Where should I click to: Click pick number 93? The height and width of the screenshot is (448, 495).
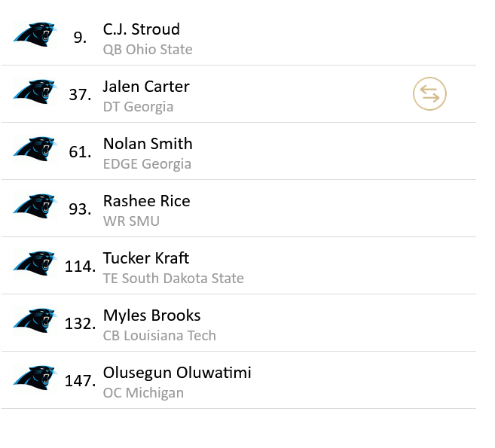click(x=80, y=209)
